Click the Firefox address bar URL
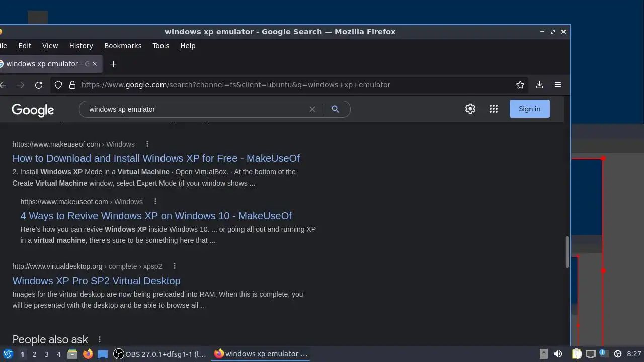This screenshot has width=644, height=362. pyautogui.click(x=235, y=85)
